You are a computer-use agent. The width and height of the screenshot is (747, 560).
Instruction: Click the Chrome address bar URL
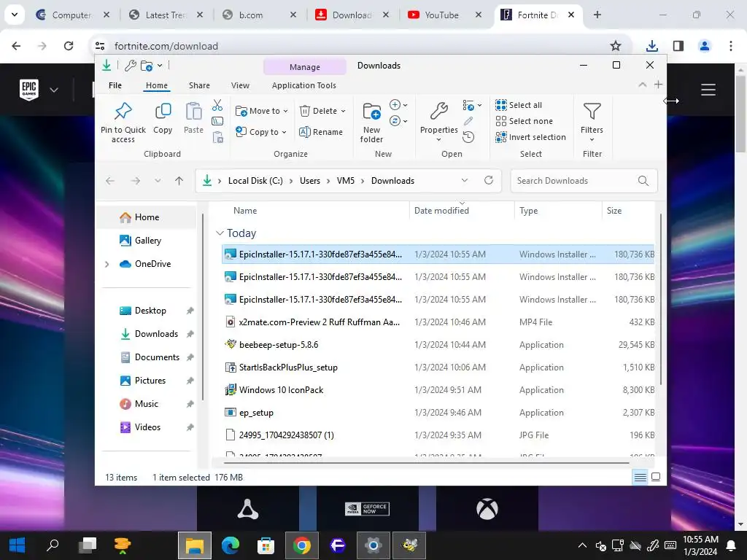[166, 46]
